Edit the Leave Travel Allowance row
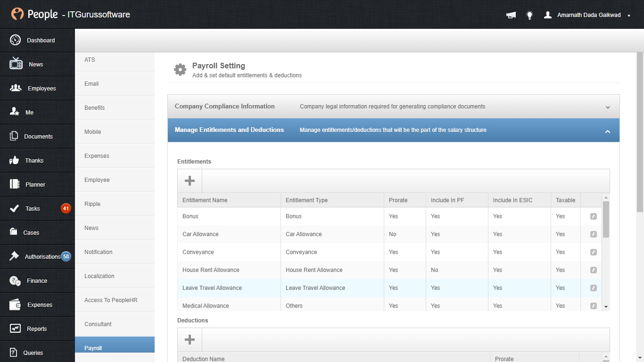The width and height of the screenshot is (644, 362). click(x=594, y=288)
